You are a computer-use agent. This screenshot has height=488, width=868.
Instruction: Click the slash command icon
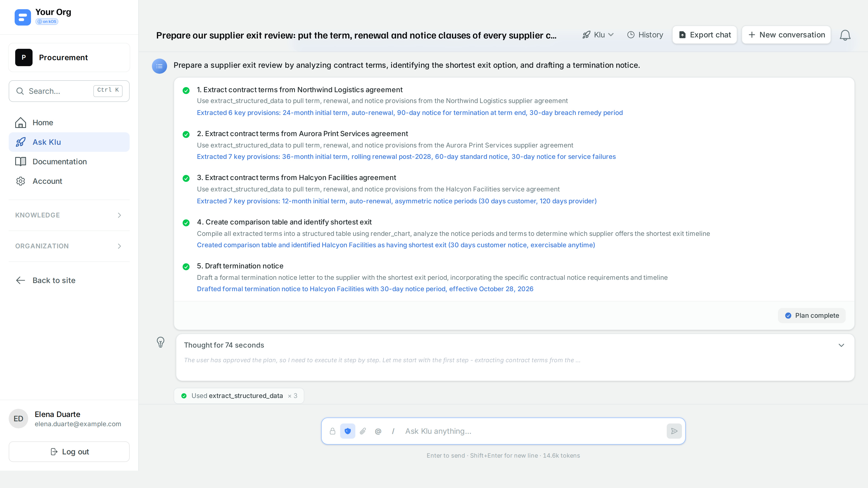393,431
